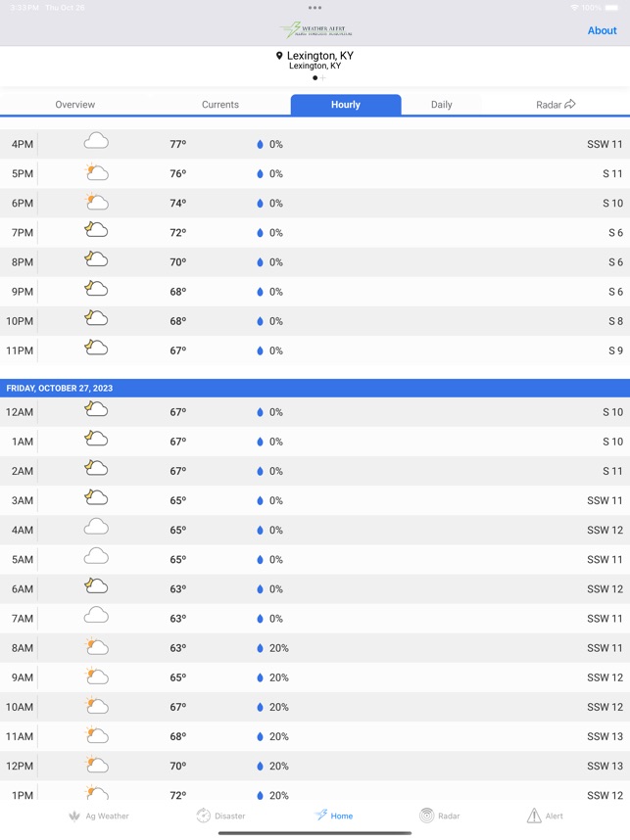Open the Daily forecast tab
The height and width of the screenshot is (840, 630).
coord(441,105)
